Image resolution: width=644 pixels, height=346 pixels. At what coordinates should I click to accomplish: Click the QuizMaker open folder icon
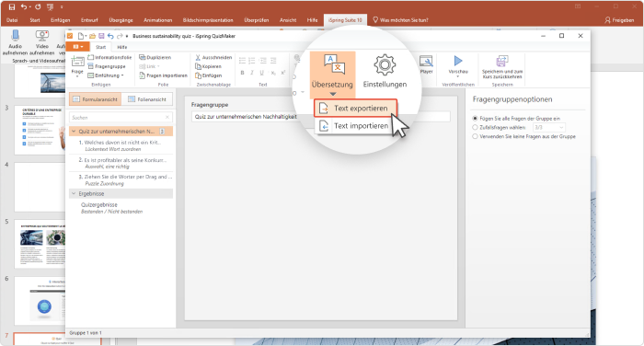92,36
